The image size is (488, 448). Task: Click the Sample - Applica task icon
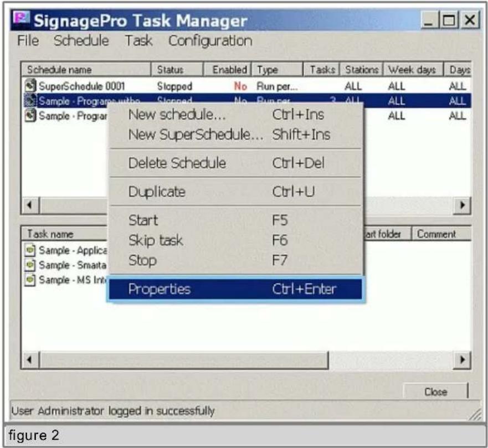coord(30,250)
